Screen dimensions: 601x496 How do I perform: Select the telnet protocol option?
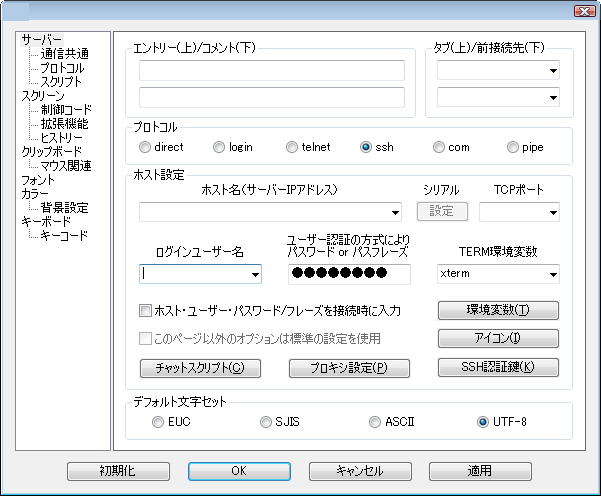coord(293,147)
